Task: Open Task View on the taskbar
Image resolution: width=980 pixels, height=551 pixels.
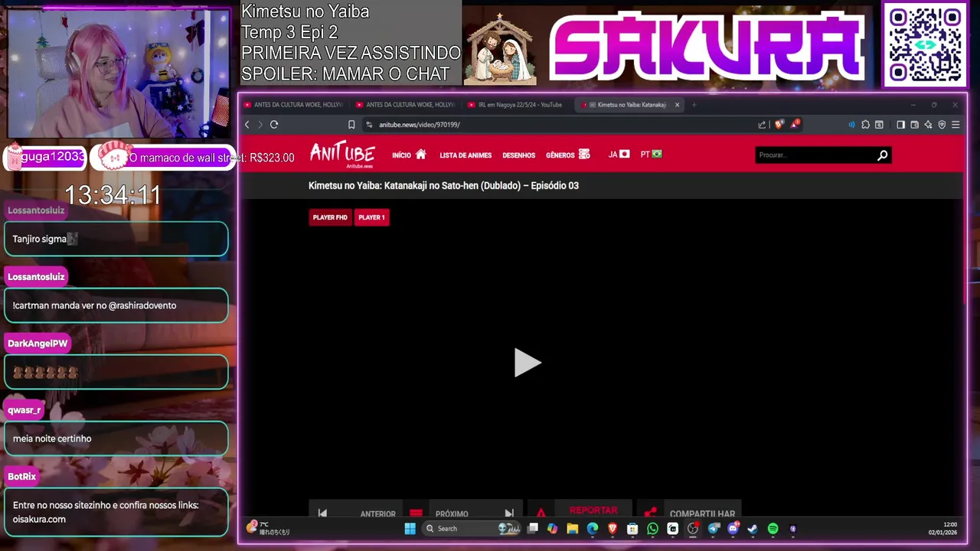Action: [533, 529]
